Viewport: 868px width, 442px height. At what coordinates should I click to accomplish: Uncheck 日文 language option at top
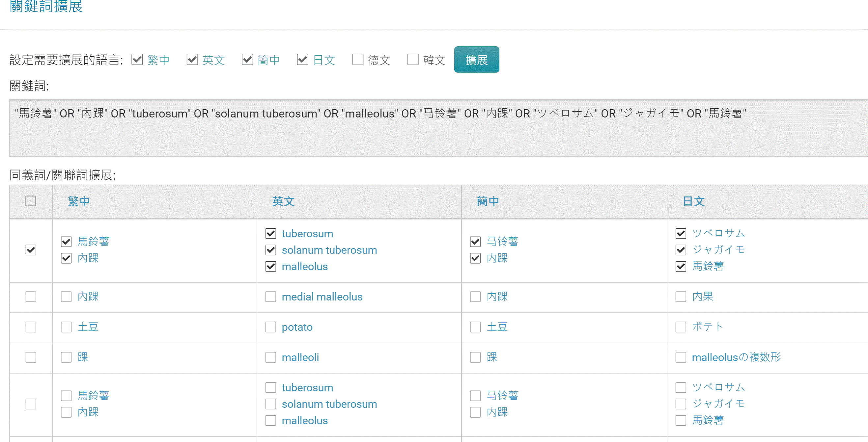coord(302,60)
